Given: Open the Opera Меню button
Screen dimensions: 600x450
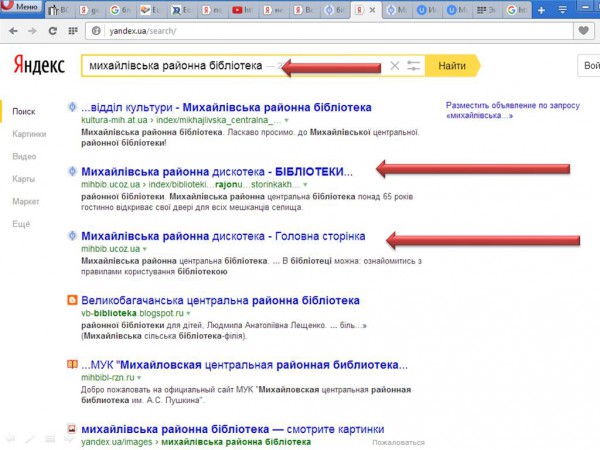Looking at the screenshot, I should [21, 7].
